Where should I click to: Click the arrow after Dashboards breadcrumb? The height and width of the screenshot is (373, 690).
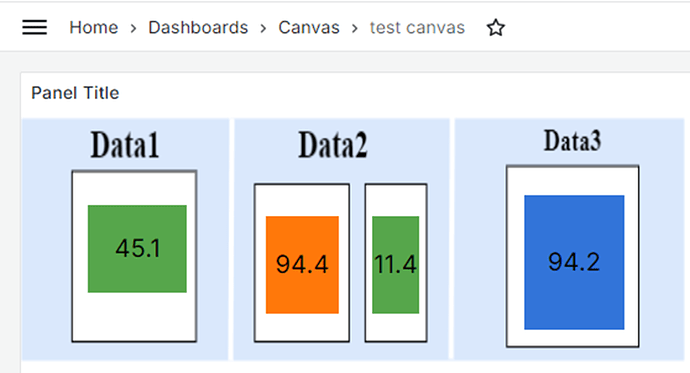(x=263, y=29)
